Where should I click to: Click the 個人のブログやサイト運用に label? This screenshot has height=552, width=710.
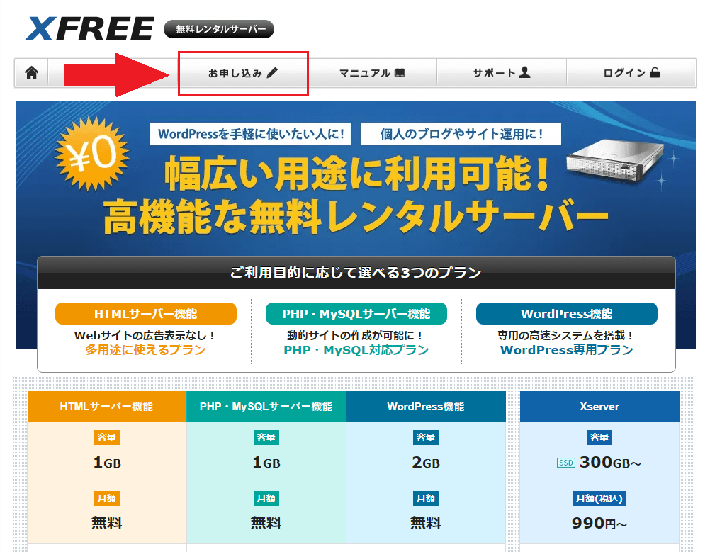[461, 134]
